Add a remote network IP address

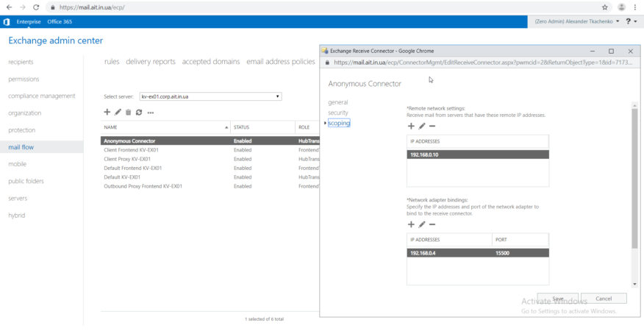(x=411, y=127)
